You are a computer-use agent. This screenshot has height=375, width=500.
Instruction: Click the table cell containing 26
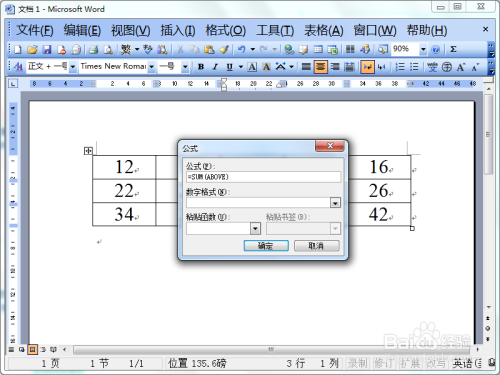tap(380, 191)
